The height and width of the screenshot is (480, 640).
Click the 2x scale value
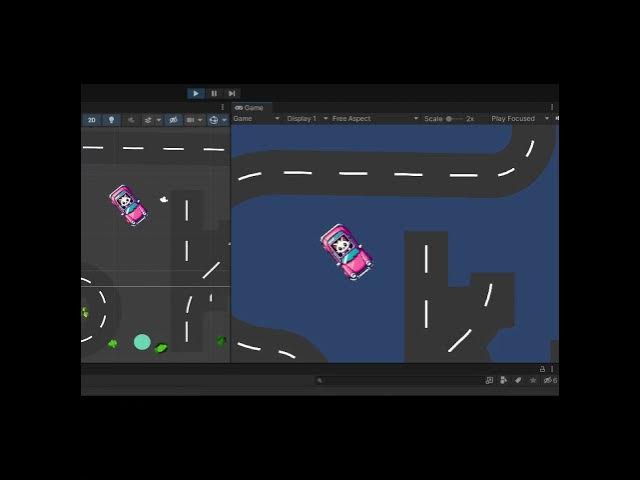(470, 119)
